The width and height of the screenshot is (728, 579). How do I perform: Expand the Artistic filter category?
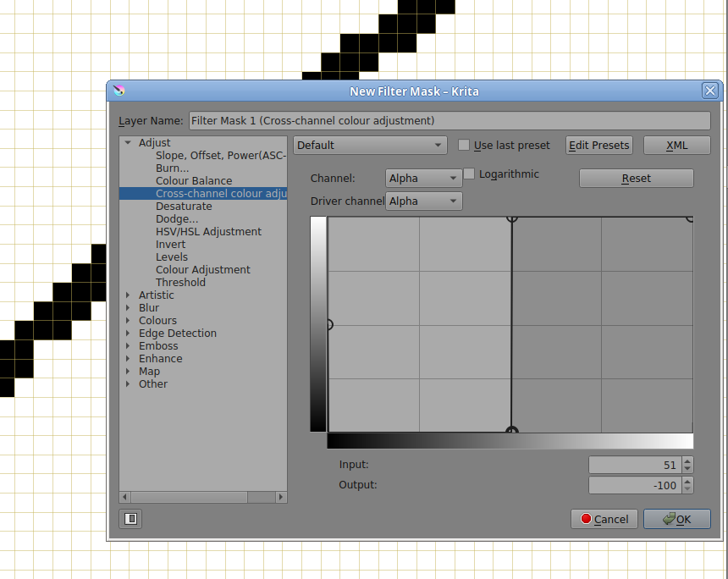128,295
